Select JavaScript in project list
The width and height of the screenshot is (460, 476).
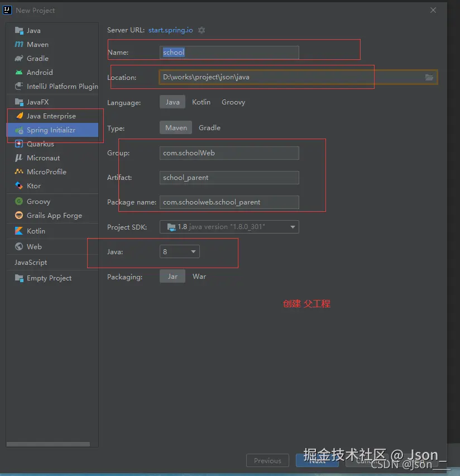click(x=52, y=262)
